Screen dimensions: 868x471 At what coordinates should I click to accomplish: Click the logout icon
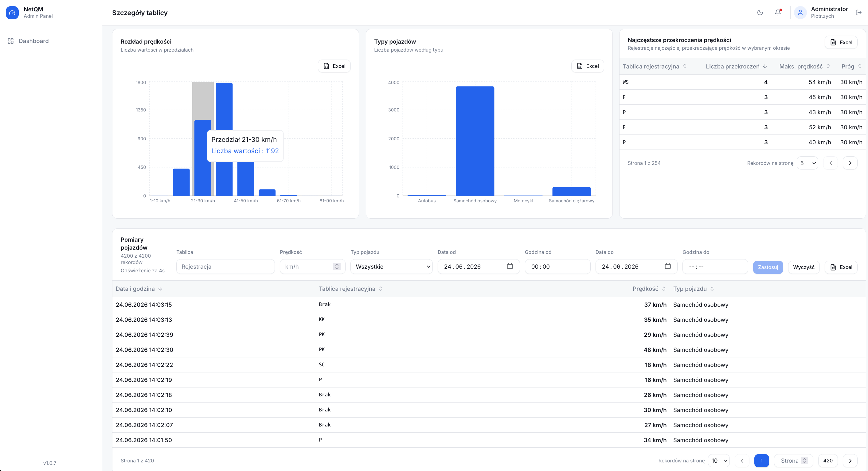tap(858, 13)
